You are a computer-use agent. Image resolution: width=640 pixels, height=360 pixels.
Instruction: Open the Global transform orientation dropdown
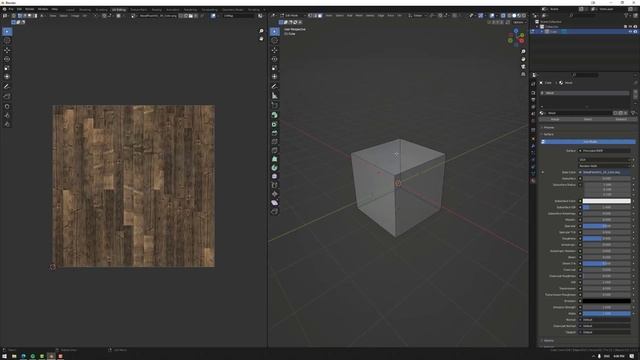point(418,16)
